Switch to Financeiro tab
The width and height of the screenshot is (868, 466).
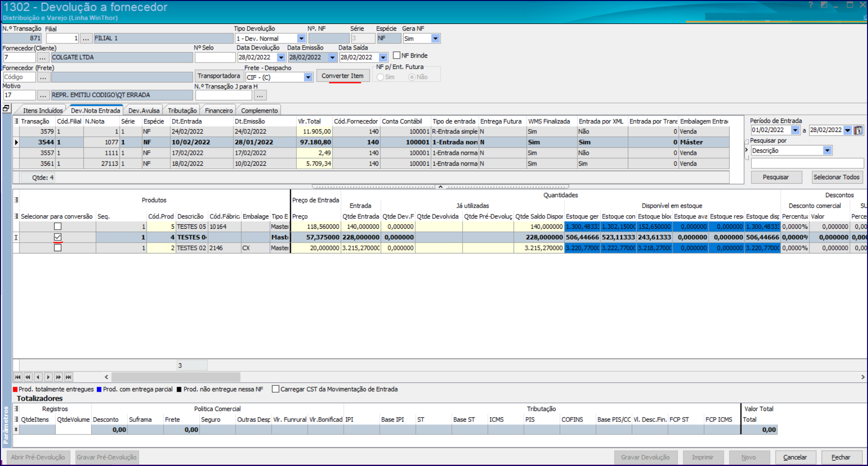coord(218,110)
